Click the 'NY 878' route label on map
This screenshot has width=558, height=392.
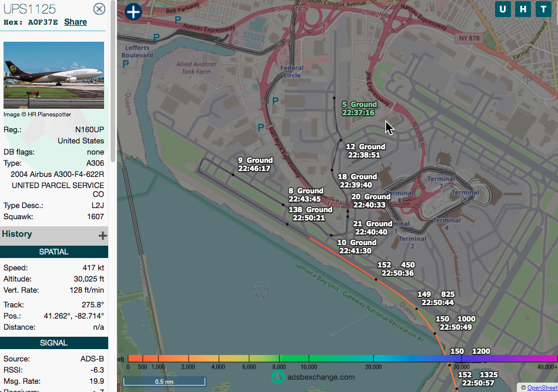tap(469, 38)
